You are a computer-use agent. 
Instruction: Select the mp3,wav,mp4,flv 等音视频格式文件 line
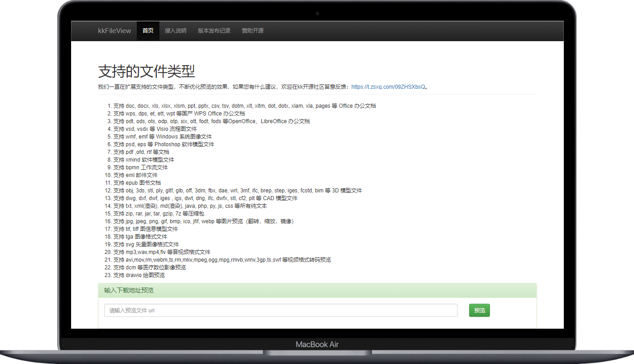(162, 252)
